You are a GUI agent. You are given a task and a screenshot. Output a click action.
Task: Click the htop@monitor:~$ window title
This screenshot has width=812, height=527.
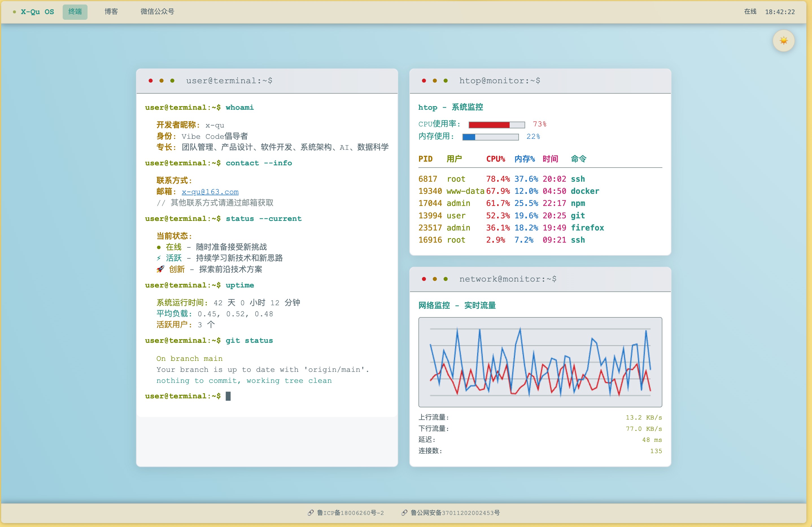[499, 81]
